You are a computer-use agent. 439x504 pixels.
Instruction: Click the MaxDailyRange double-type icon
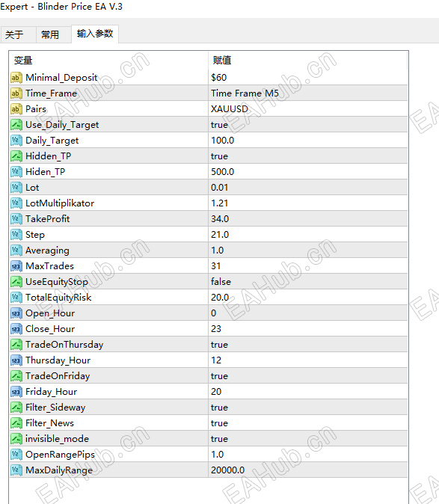click(x=16, y=470)
